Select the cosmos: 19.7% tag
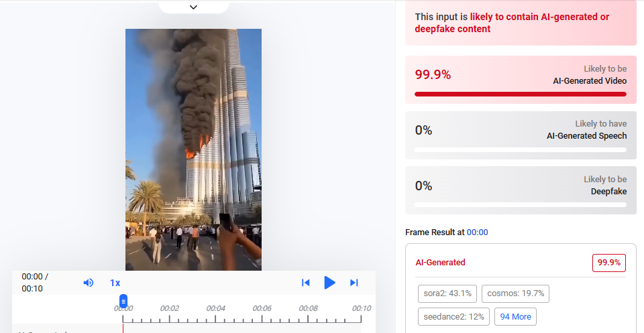644x333 pixels. click(515, 293)
